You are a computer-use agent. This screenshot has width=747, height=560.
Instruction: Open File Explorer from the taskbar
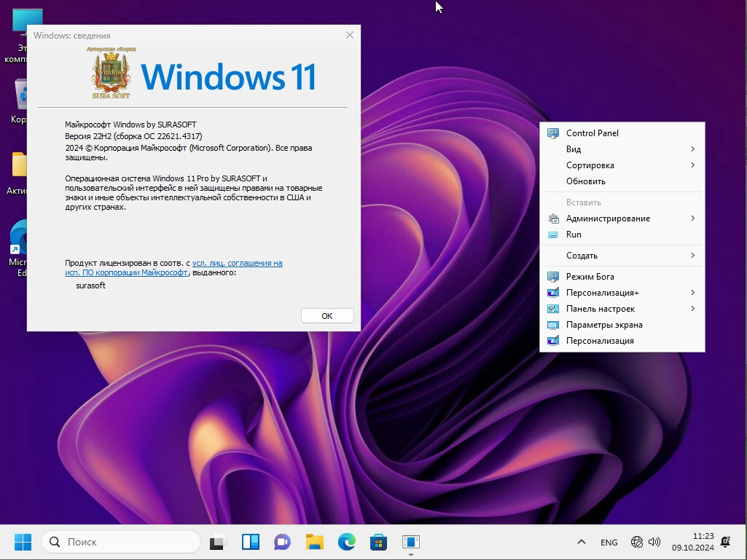click(x=314, y=542)
